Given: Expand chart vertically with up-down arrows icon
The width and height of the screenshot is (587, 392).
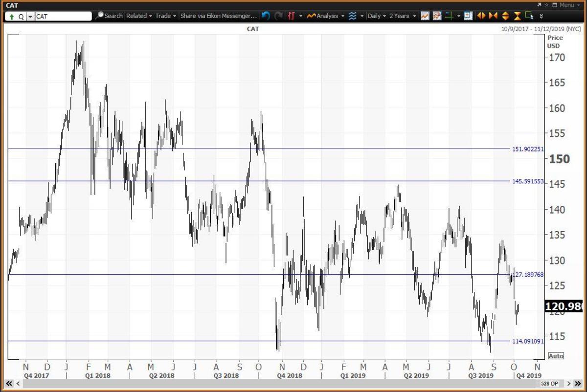Looking at the screenshot, I should (x=505, y=16).
